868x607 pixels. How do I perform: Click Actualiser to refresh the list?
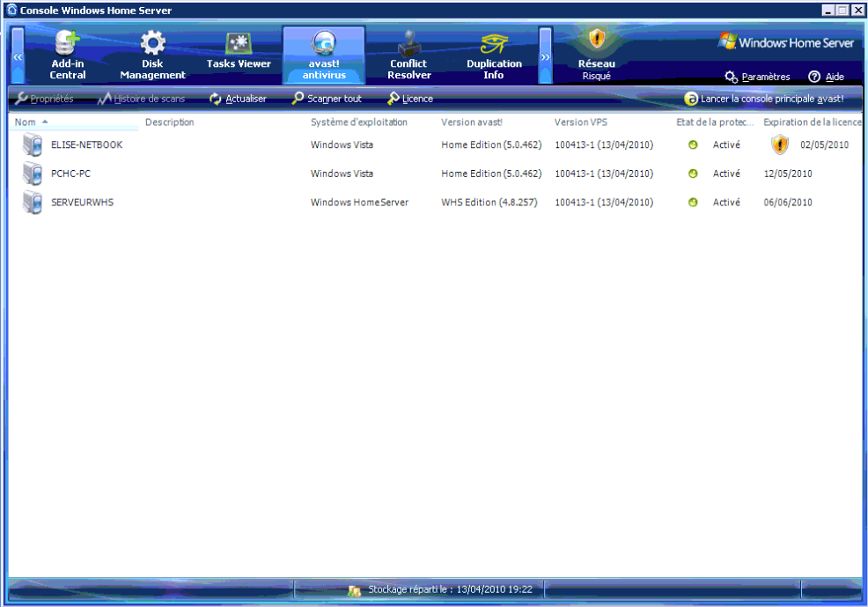point(239,99)
